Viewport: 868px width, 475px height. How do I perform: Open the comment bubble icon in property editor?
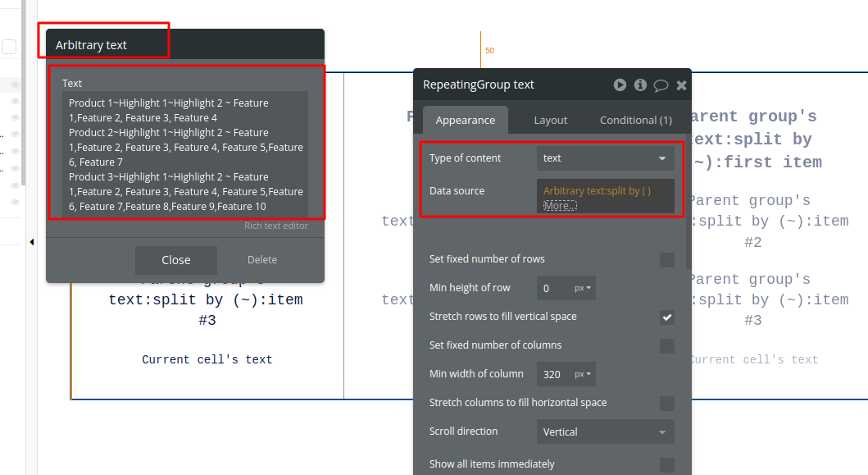(x=661, y=85)
